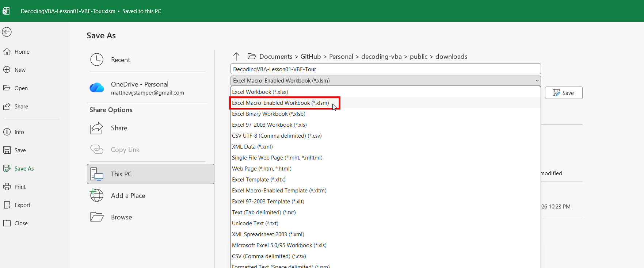Open the Info page
The image size is (644, 268).
(x=14, y=132)
